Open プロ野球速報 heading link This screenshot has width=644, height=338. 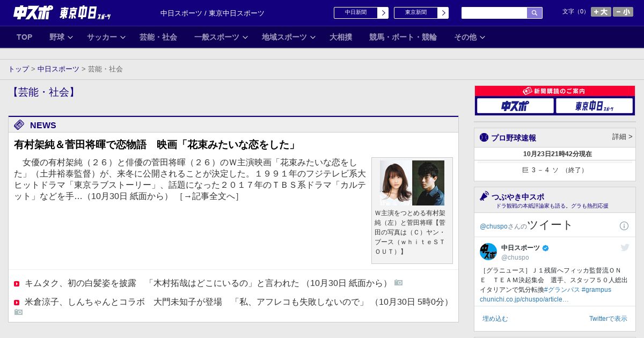pyautogui.click(x=514, y=138)
